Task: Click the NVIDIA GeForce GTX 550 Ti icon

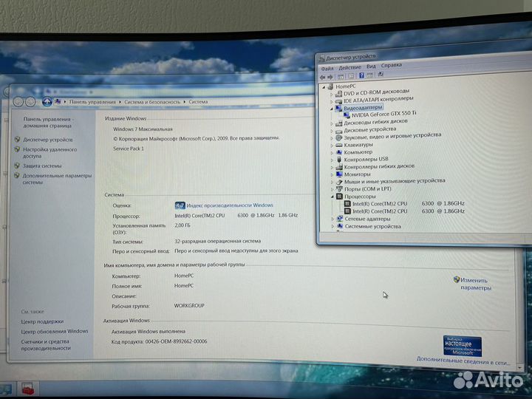Action: click(347, 115)
